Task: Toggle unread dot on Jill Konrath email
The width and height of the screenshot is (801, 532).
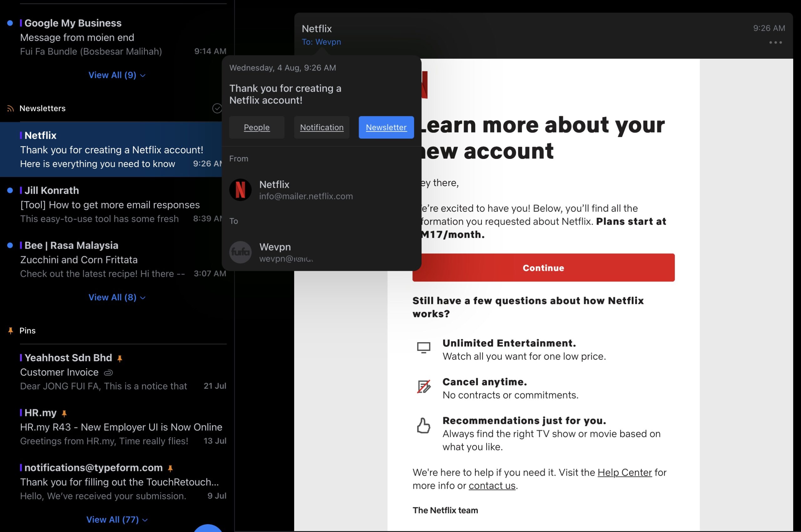Action: click(x=10, y=190)
